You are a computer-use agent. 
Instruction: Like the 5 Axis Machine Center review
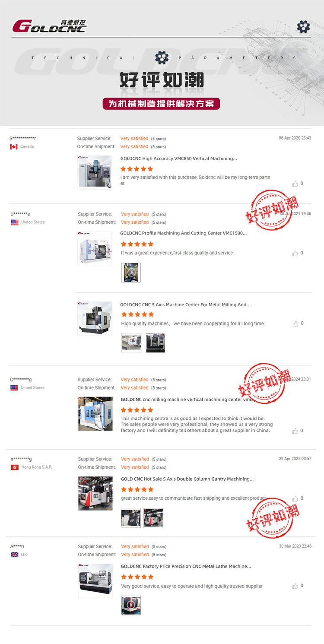pos(295,324)
